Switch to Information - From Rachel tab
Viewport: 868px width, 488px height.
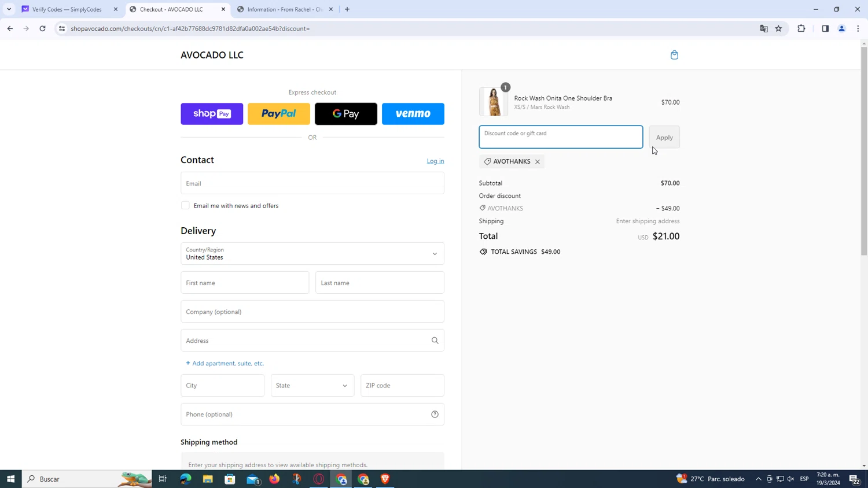(285, 9)
